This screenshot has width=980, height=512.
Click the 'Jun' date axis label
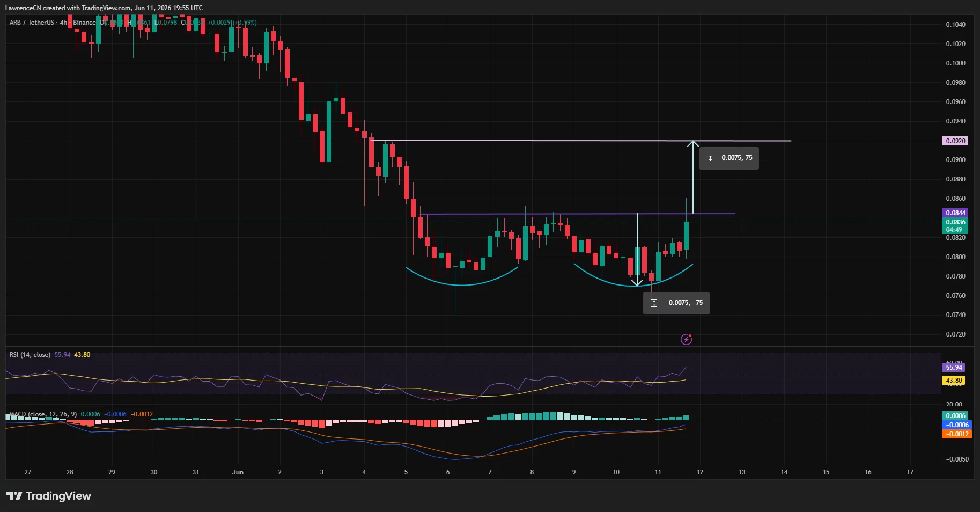pyautogui.click(x=238, y=472)
